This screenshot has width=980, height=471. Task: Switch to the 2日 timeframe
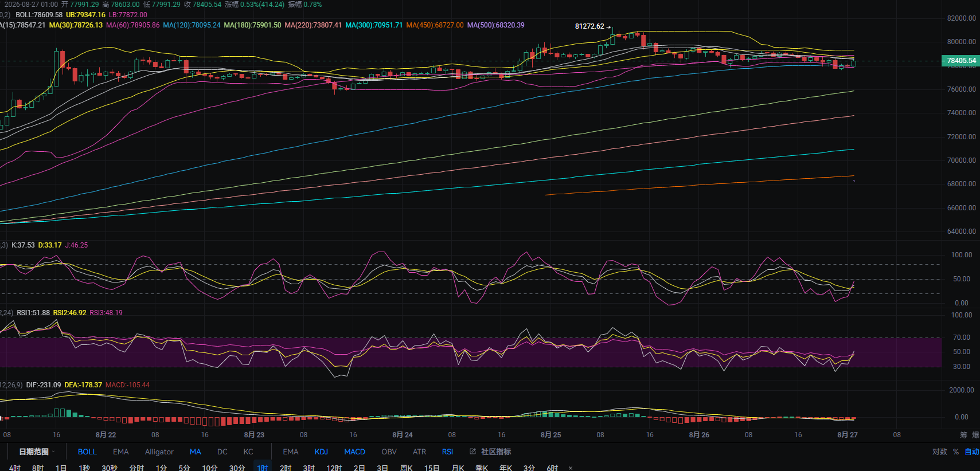point(359,468)
